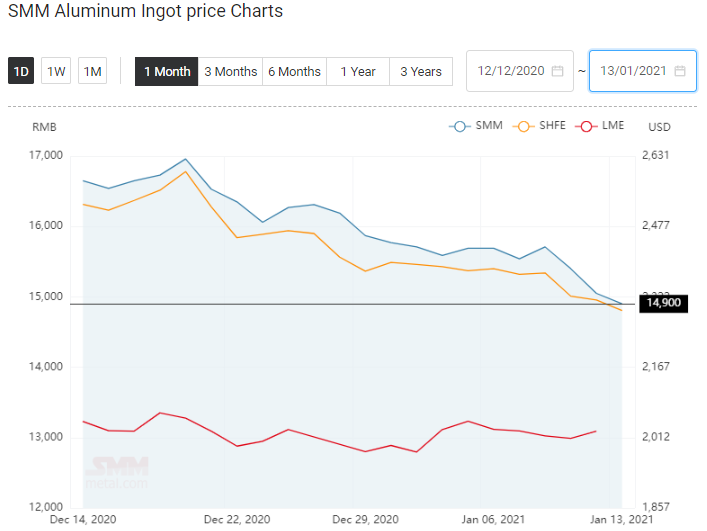Viewport: 707px width, 531px height.
Task: Click the 13,000 RMB axis value
Action: [x=46, y=437]
